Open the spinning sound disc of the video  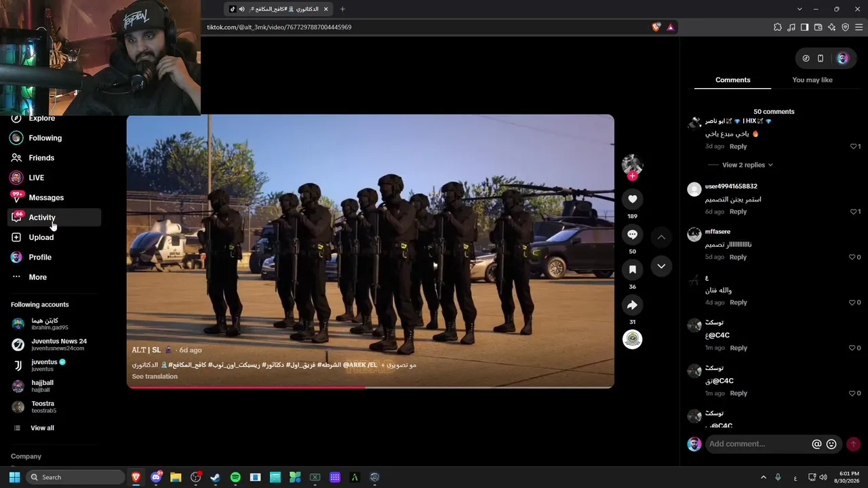pos(632,340)
